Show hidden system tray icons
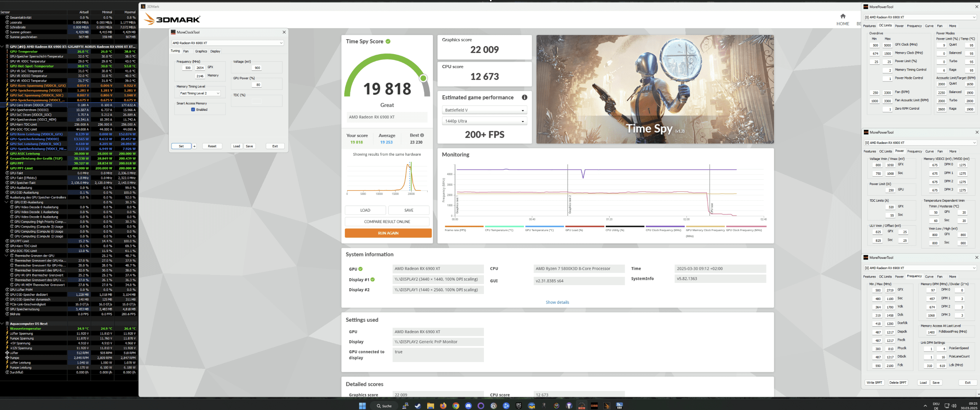This screenshot has width=980, height=410. point(925,406)
